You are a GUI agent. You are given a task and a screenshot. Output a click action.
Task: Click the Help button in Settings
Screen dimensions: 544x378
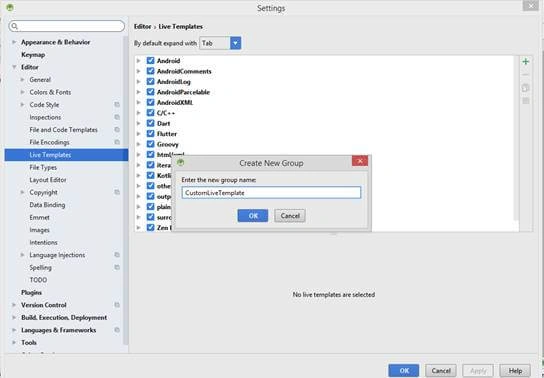[x=515, y=371]
